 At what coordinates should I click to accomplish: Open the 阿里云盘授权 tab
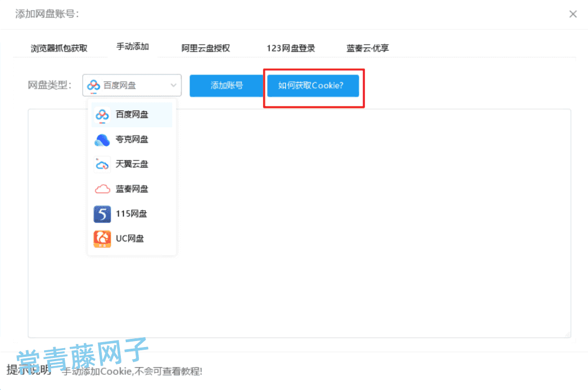point(205,48)
